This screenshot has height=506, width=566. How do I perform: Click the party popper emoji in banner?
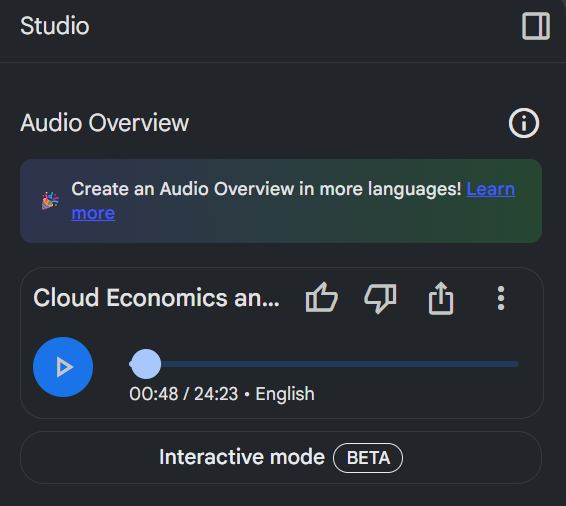coord(50,201)
